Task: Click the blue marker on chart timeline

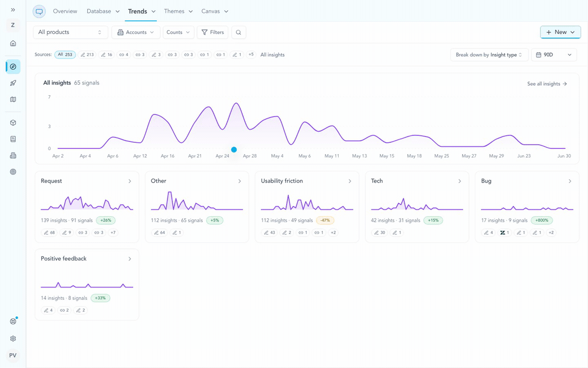Action: click(x=234, y=150)
